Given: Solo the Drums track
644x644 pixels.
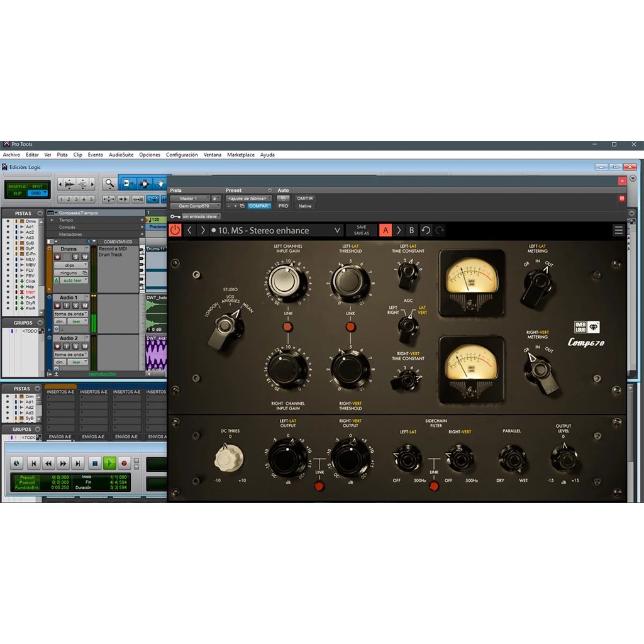Looking at the screenshot, I should pyautogui.click(x=75, y=257).
